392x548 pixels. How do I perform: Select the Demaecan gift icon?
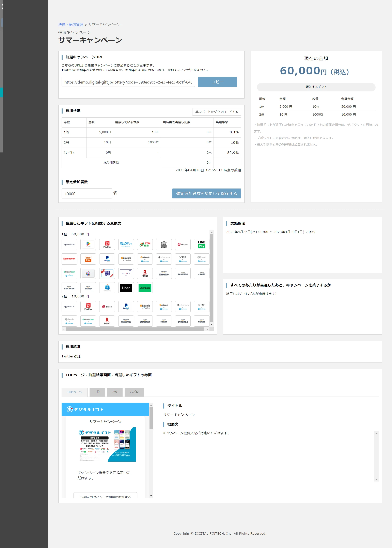(69, 259)
